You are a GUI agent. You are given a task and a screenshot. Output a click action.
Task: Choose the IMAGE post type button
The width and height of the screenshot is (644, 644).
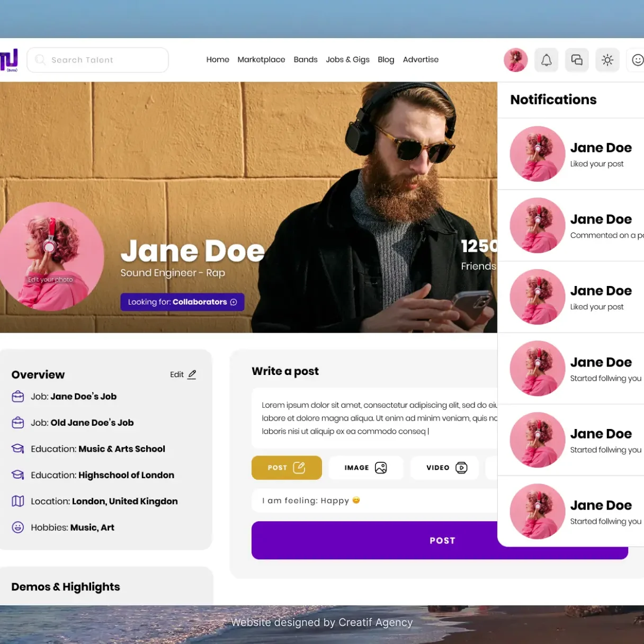coord(365,468)
